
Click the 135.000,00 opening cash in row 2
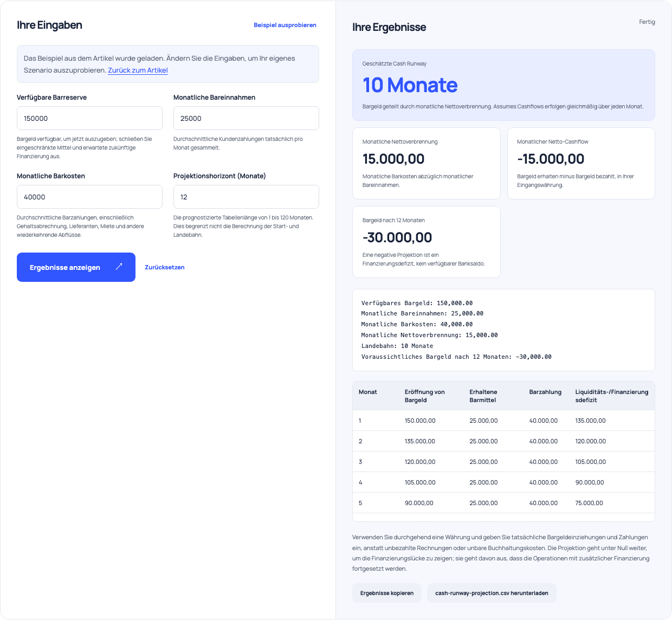pos(420,441)
